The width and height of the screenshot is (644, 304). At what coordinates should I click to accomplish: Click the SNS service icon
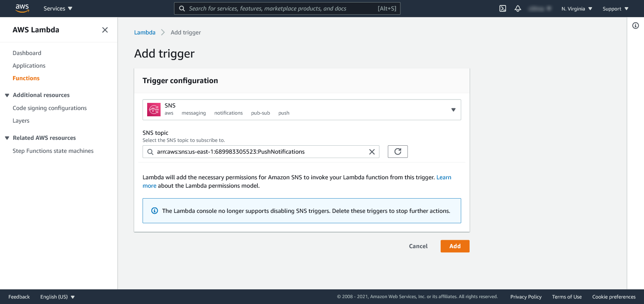[154, 110]
